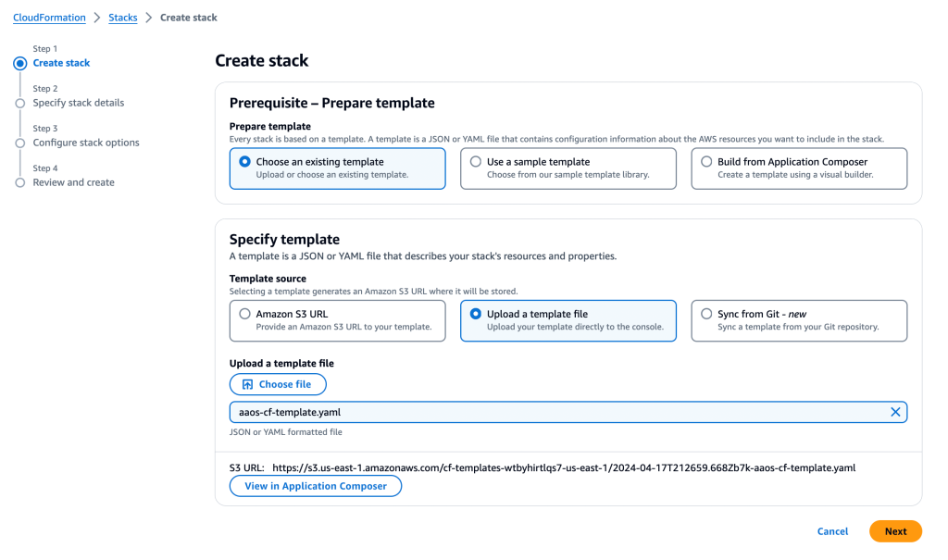Viewport: 948px width, 560px height.
Task: Click the Create stack breadcrumb entry
Action: pos(188,17)
